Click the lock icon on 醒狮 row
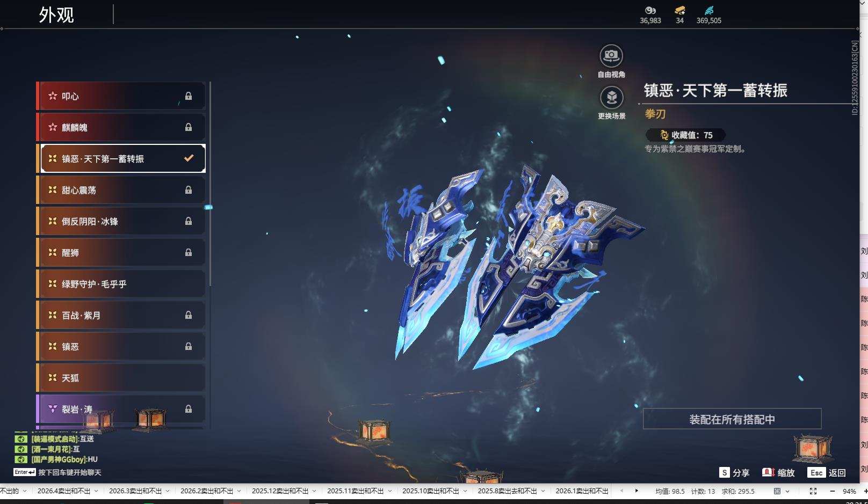The width and height of the screenshot is (868, 504). click(x=189, y=252)
